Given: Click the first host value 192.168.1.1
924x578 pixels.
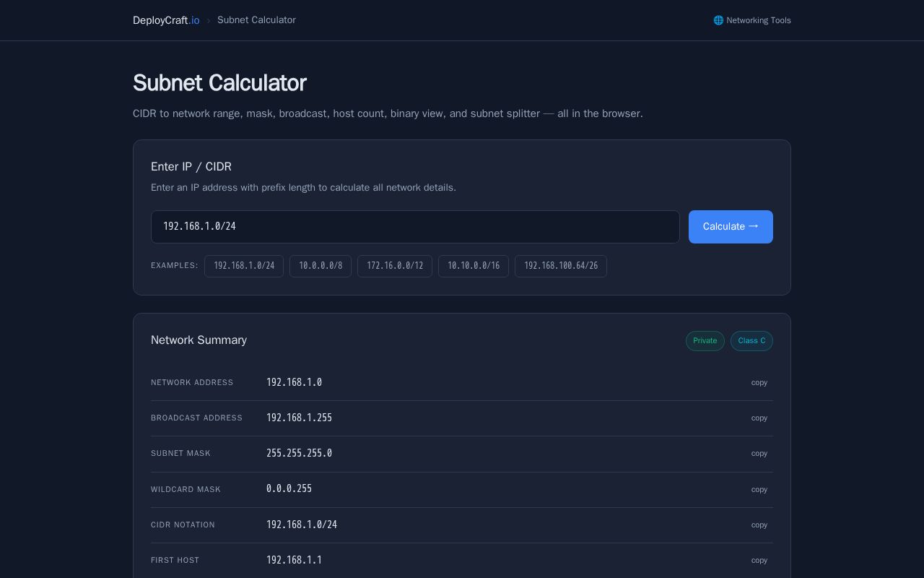Looking at the screenshot, I should click(294, 560).
